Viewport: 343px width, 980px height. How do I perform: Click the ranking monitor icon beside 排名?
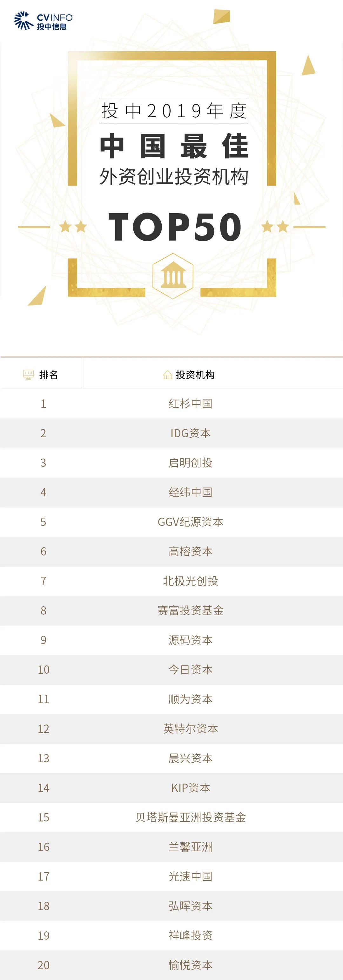click(28, 375)
